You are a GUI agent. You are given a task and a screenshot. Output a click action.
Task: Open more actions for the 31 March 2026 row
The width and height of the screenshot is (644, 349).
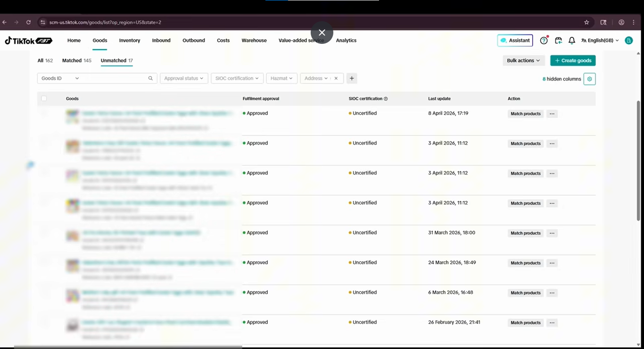(x=552, y=233)
